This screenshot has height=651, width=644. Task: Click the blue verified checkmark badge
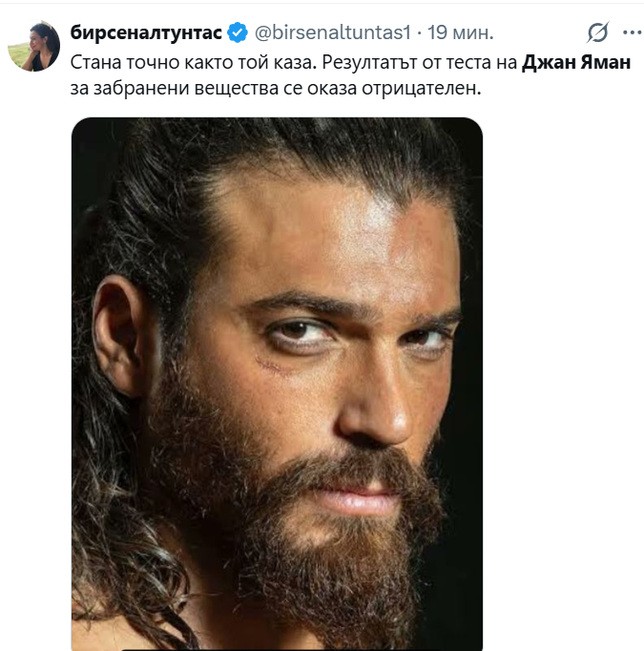tap(238, 33)
